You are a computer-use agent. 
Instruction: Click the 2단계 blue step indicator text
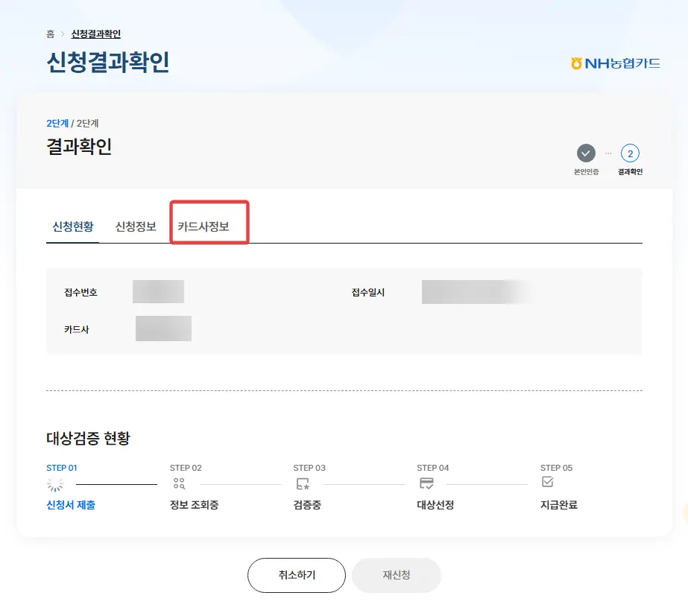coord(57,123)
